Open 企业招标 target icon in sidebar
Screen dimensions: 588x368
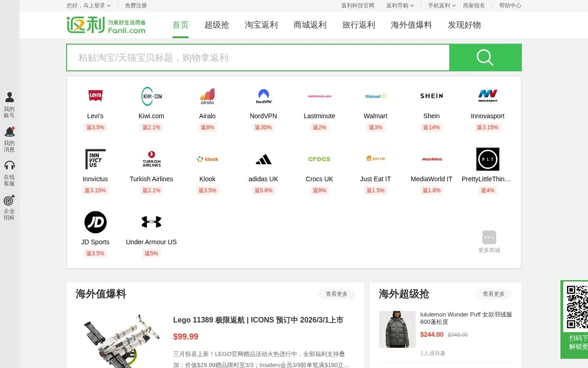(9, 200)
